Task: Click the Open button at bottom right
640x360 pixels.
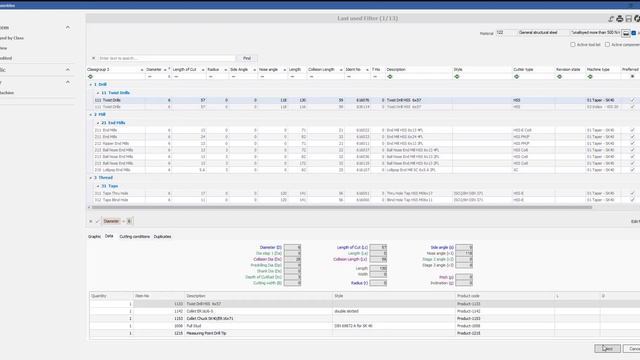Action: [607, 349]
